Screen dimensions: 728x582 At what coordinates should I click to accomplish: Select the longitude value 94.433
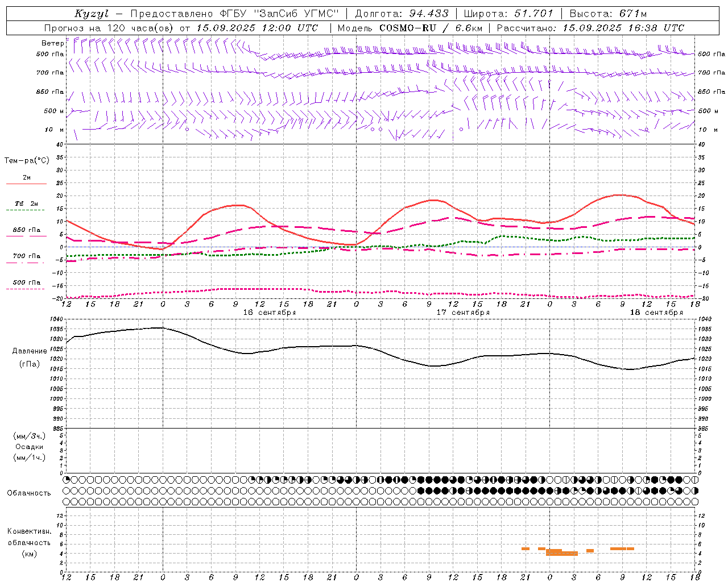point(428,14)
